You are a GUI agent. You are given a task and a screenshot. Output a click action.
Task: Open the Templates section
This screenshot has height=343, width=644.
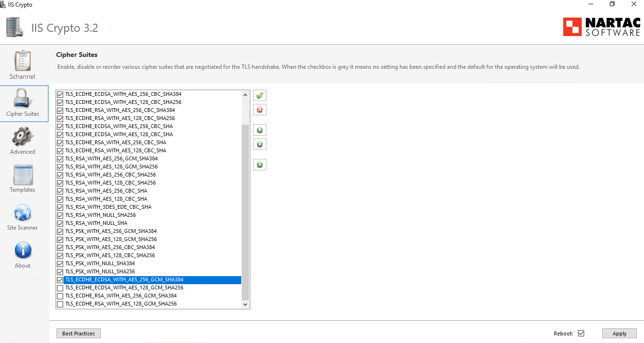click(x=22, y=179)
